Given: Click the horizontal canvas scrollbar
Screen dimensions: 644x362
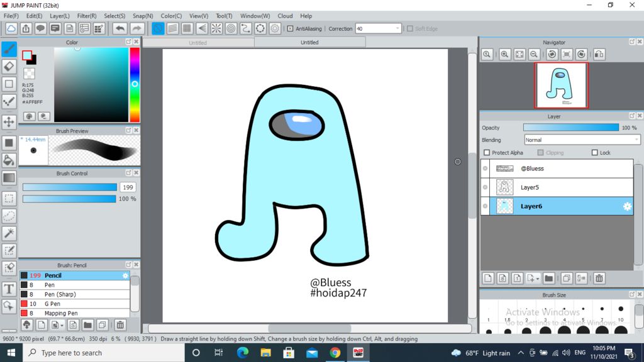Looking at the screenshot, I should pyautogui.click(x=309, y=328).
